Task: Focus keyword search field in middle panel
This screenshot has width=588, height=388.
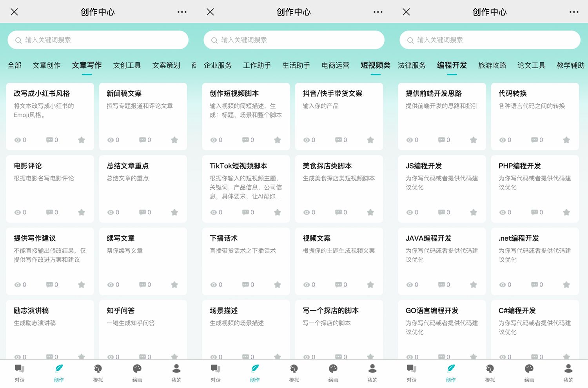Action: click(294, 40)
